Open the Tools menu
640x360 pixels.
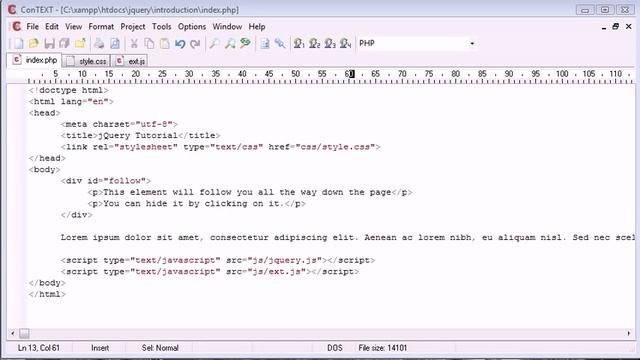pyautogui.click(x=162, y=27)
